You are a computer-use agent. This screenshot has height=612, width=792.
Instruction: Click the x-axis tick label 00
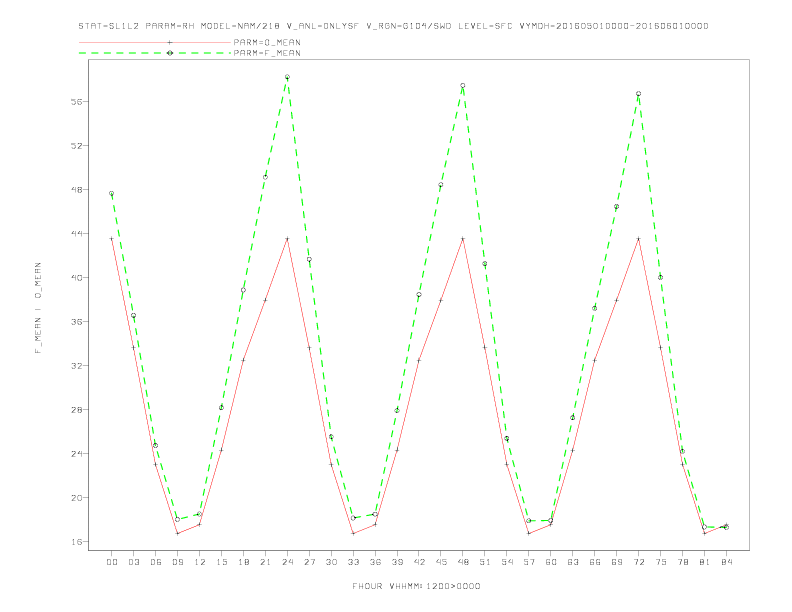tap(112, 562)
